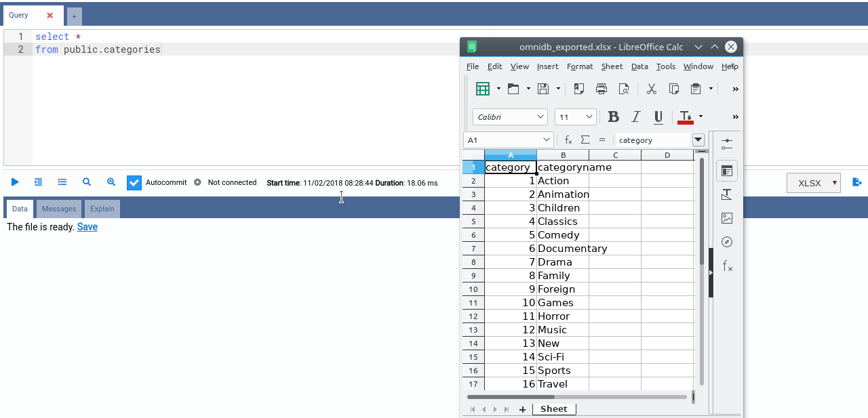
Task: Toggle Underline text formatting
Action: (658, 117)
